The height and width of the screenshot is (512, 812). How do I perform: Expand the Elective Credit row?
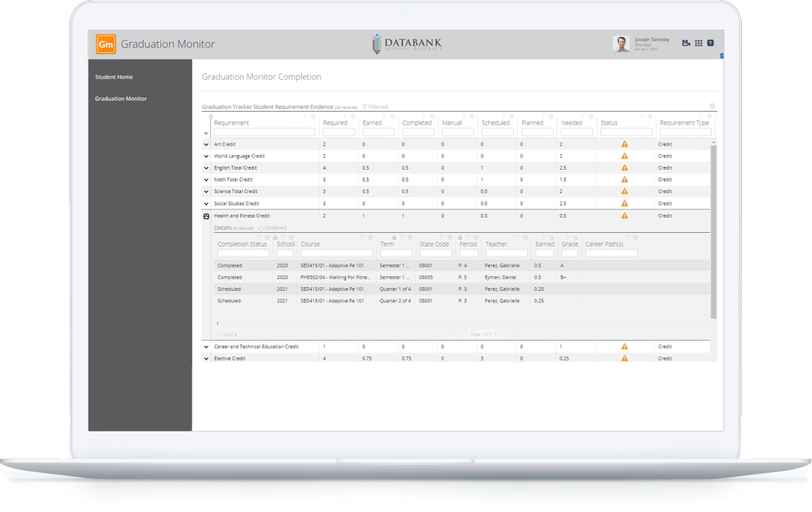(x=206, y=358)
